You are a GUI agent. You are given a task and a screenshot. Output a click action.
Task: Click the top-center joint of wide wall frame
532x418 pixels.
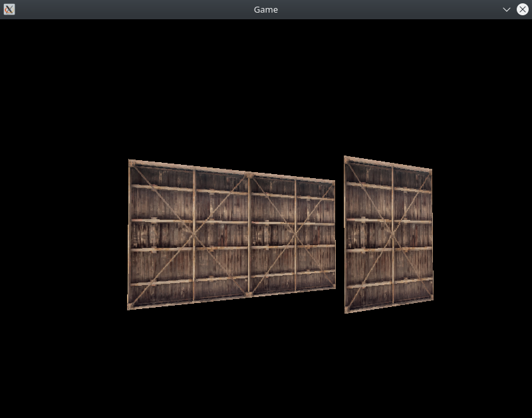tap(249, 175)
